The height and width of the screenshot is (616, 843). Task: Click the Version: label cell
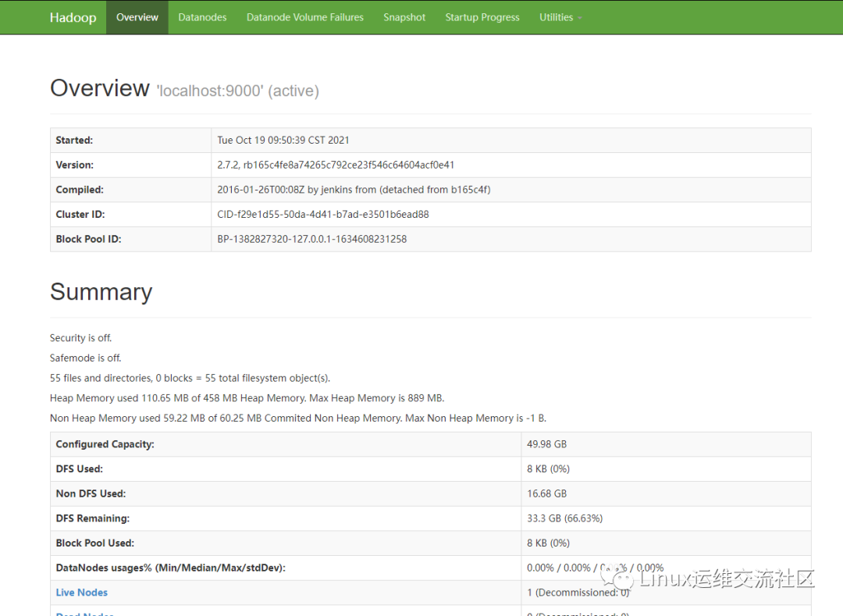tap(130, 165)
